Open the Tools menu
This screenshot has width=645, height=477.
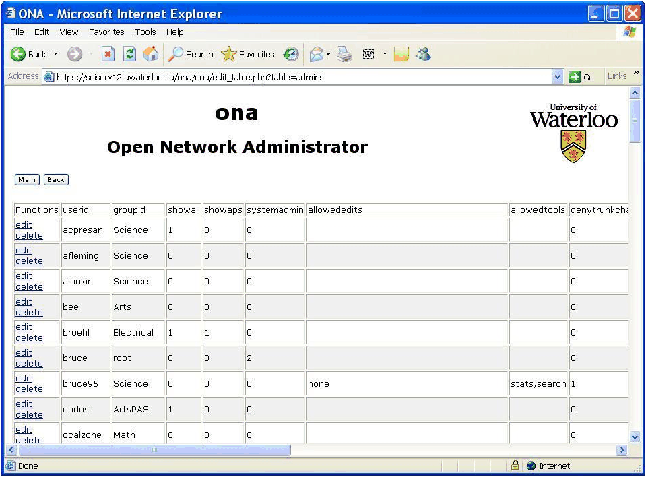[146, 32]
